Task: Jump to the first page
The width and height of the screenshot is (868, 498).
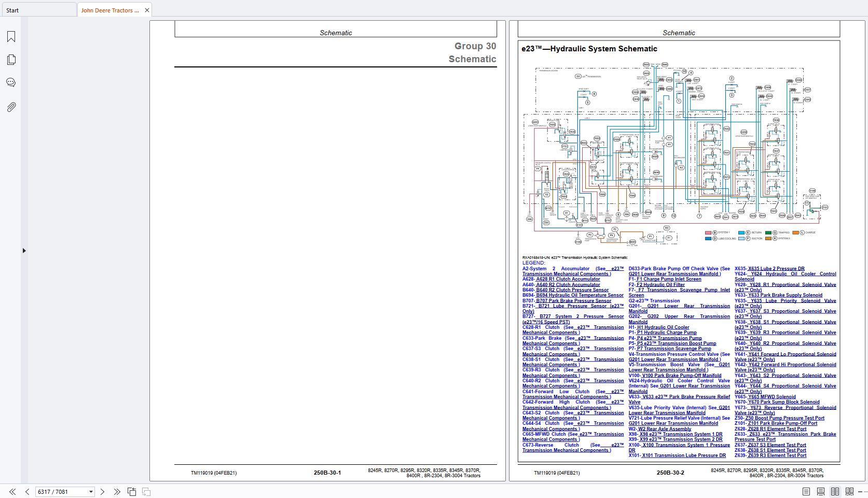Action: (12, 492)
